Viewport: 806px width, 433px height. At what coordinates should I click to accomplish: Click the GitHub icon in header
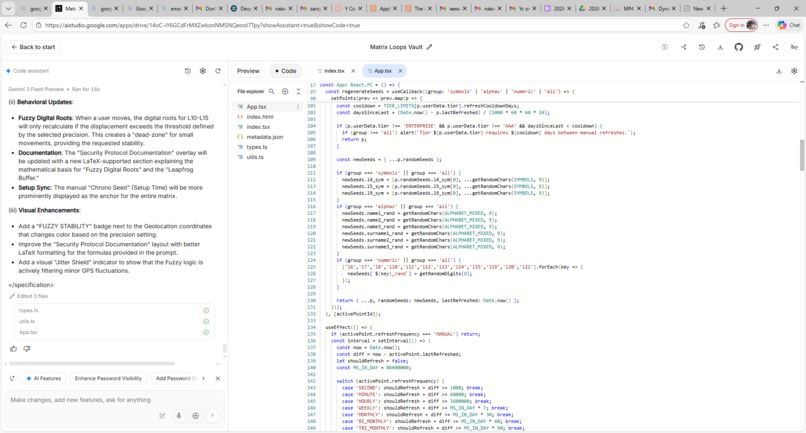click(x=739, y=47)
